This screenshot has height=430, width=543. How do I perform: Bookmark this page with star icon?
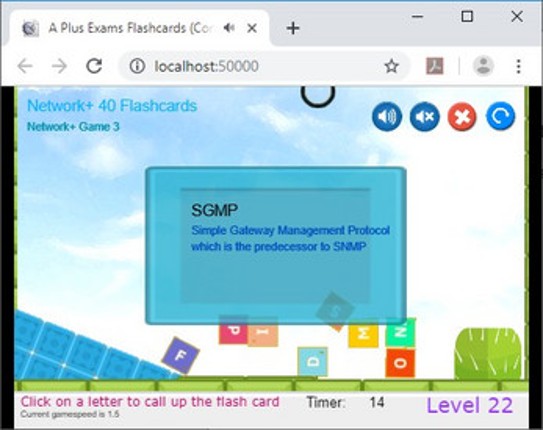392,66
